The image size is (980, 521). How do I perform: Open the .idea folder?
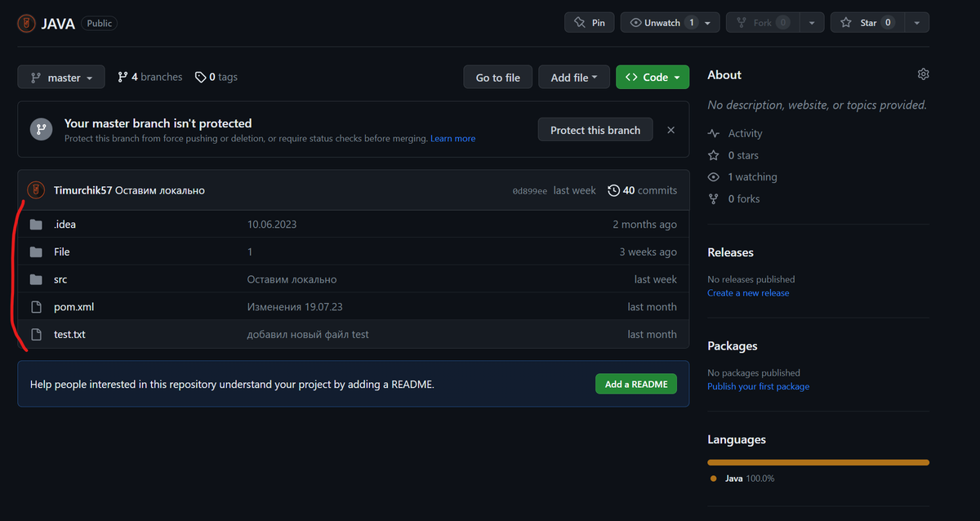coord(65,225)
